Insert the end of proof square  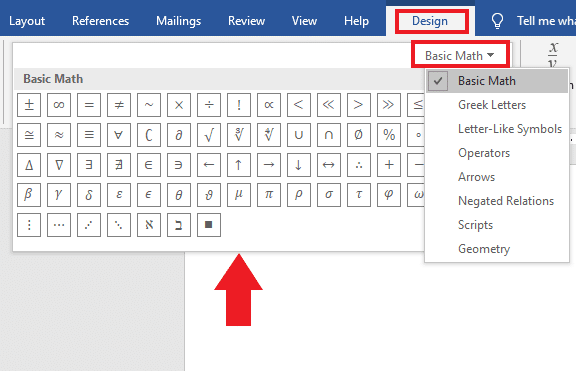[209, 225]
